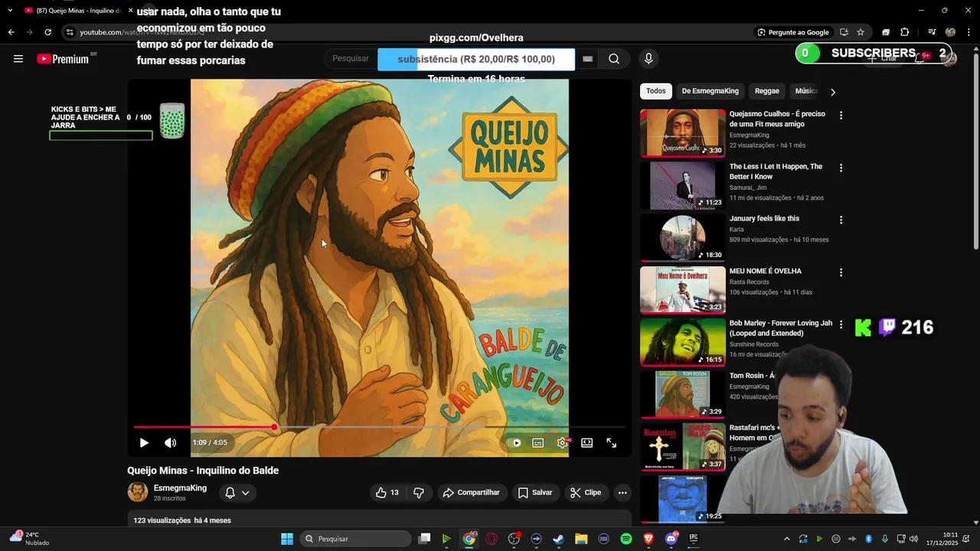980x551 pixels.
Task: Open notification bell dropdown for EsmegmaKing
Action: [237, 493]
